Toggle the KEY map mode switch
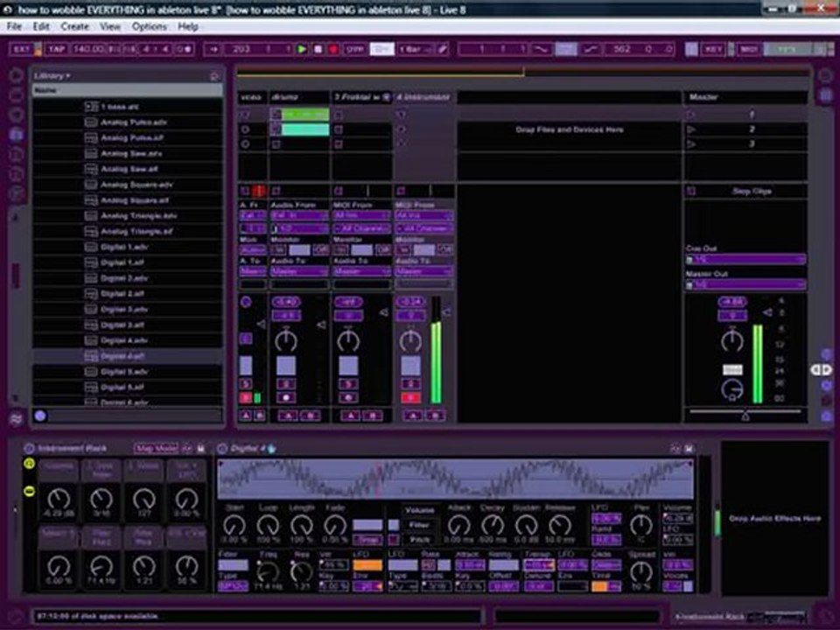The width and height of the screenshot is (840, 630). click(x=712, y=49)
